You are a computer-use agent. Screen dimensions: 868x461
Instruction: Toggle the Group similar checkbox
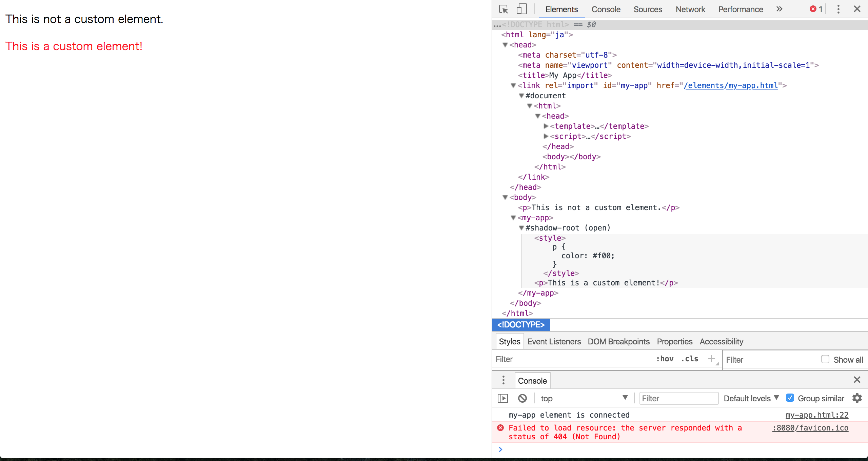pos(791,398)
